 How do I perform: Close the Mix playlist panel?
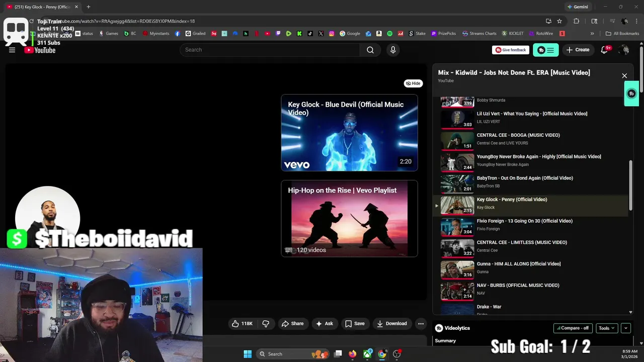pyautogui.click(x=624, y=76)
